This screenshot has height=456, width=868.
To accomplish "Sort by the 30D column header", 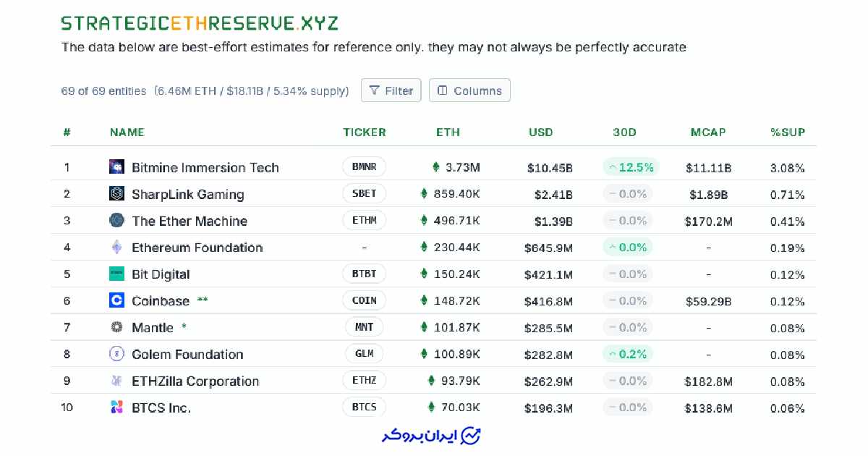I will point(624,132).
